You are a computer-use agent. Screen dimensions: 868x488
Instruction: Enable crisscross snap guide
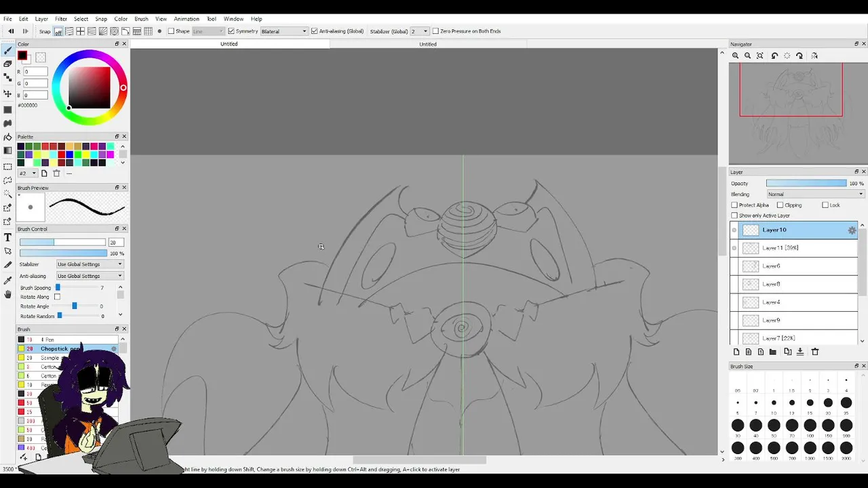pos(80,31)
